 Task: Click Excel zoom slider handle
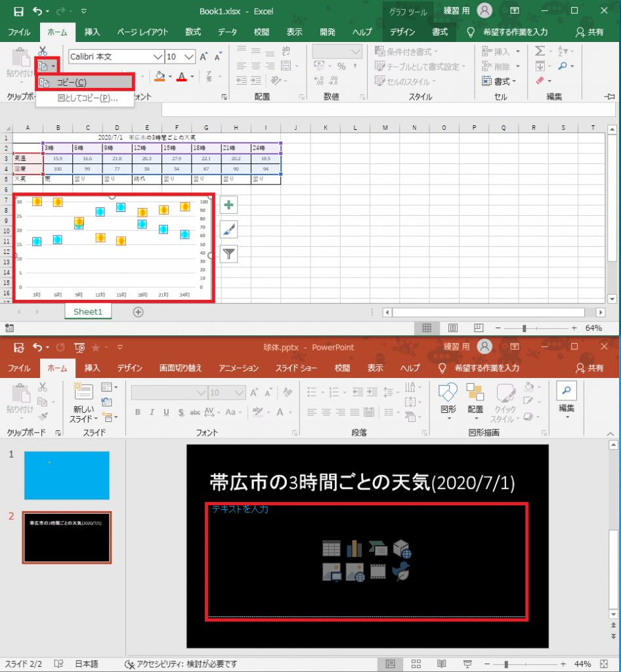524,328
